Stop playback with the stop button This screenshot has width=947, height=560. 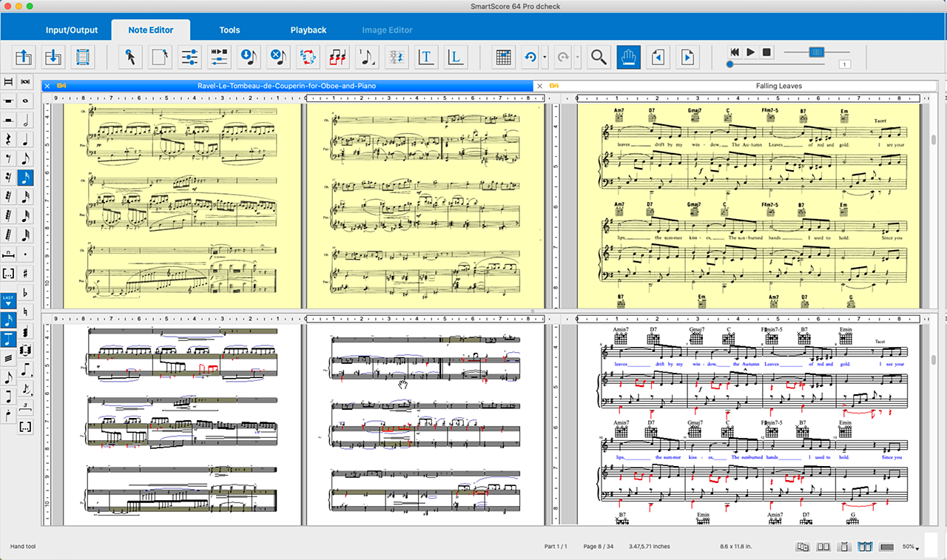pos(767,53)
